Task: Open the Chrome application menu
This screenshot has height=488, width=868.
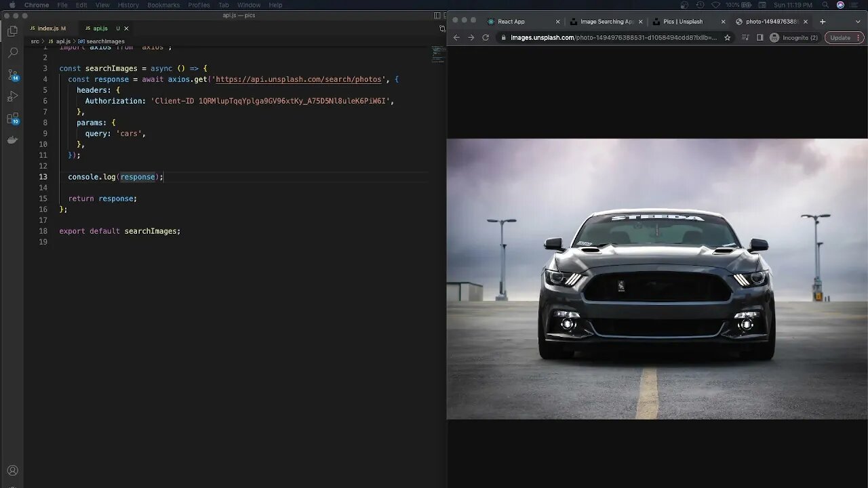Action: click(x=37, y=5)
